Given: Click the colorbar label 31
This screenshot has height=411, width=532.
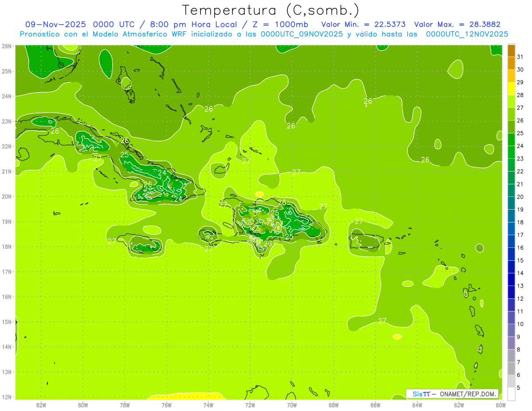Looking at the screenshot, I should [520, 57].
